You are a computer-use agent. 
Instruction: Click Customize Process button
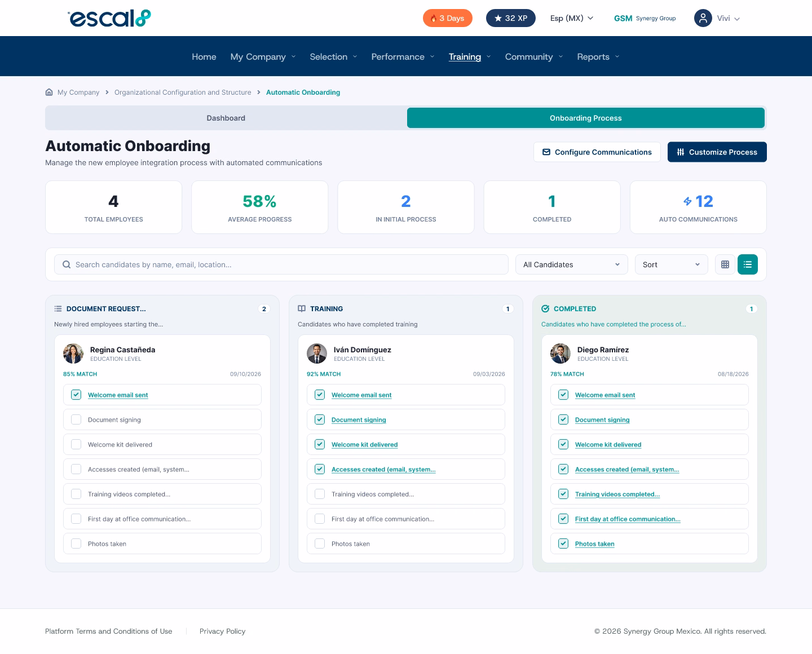(x=717, y=152)
